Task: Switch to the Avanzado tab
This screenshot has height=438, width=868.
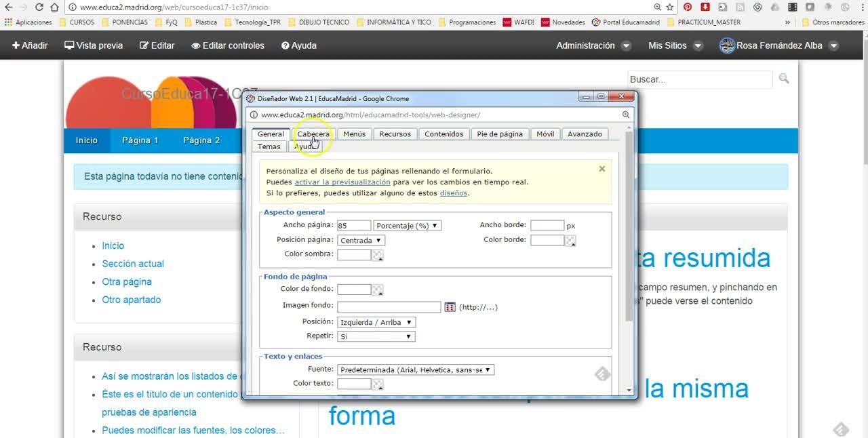Action: (x=585, y=134)
